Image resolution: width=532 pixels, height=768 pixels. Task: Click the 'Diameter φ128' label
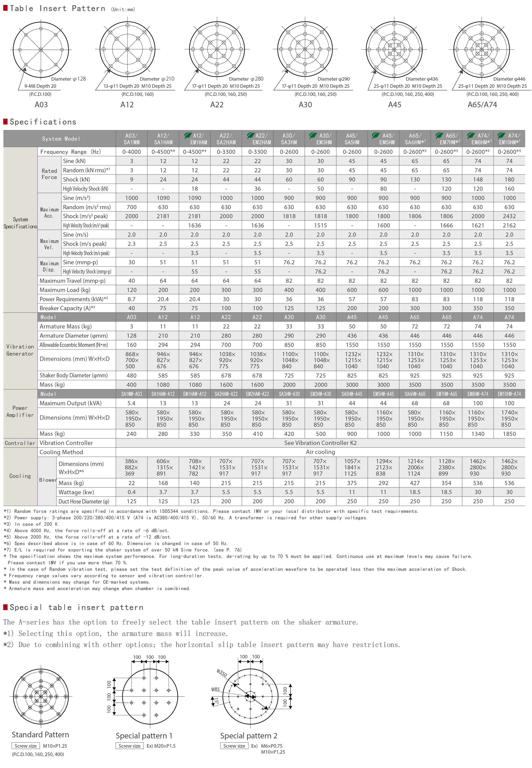68,79
